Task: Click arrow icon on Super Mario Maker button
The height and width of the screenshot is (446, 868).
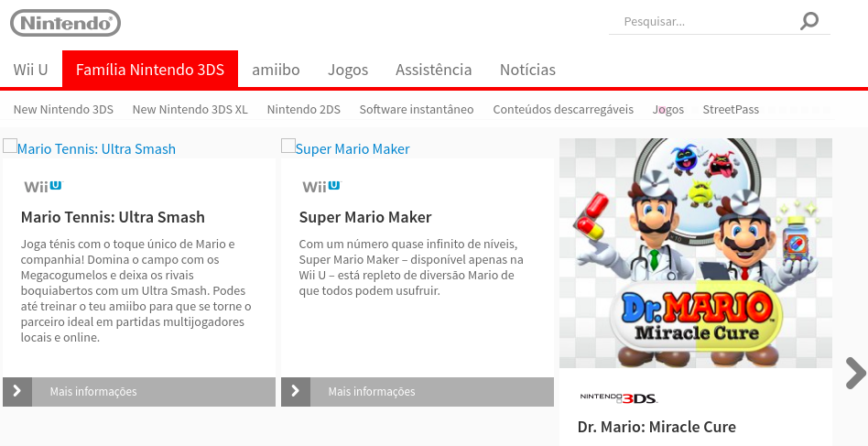Action: tap(296, 392)
